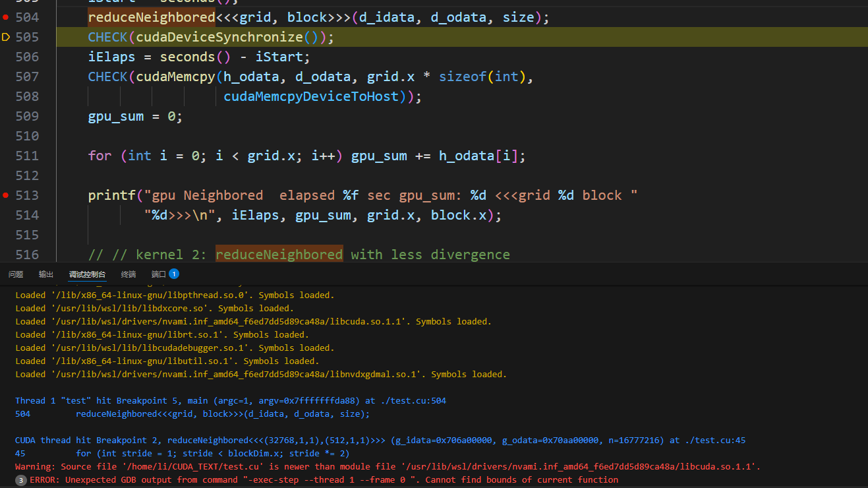The image size is (868, 488).
Task: Toggle a breakpoint in the gutter at line 507
Action: click(6, 76)
